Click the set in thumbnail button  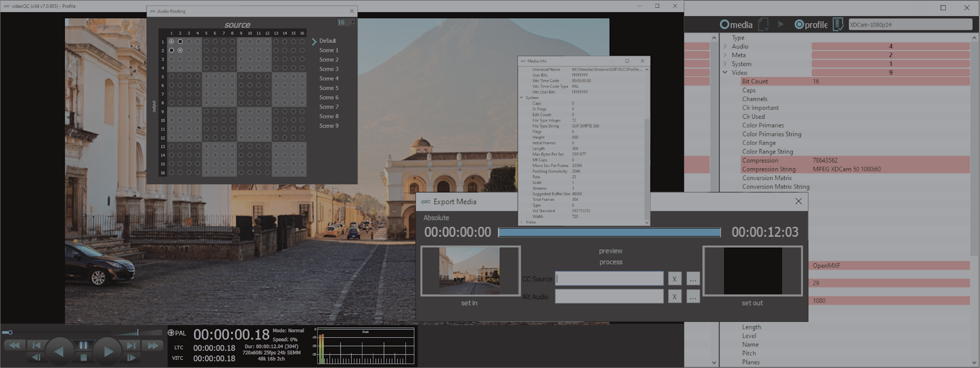tap(470, 271)
